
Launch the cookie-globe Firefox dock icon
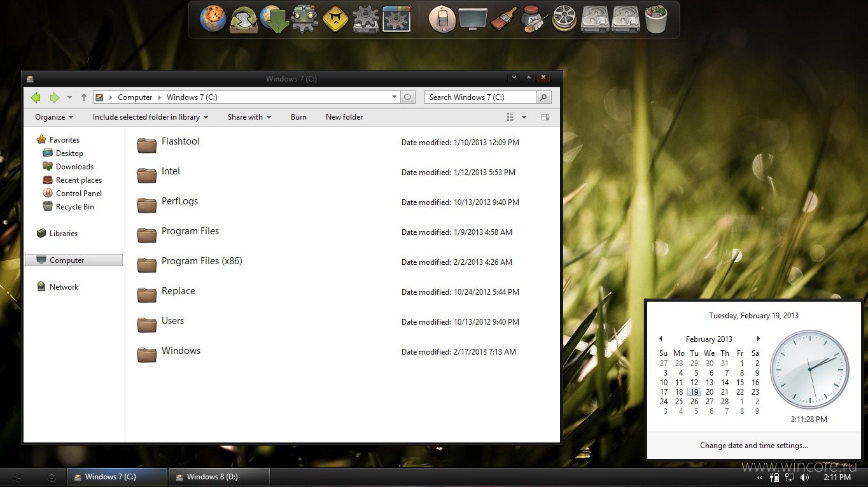point(213,18)
